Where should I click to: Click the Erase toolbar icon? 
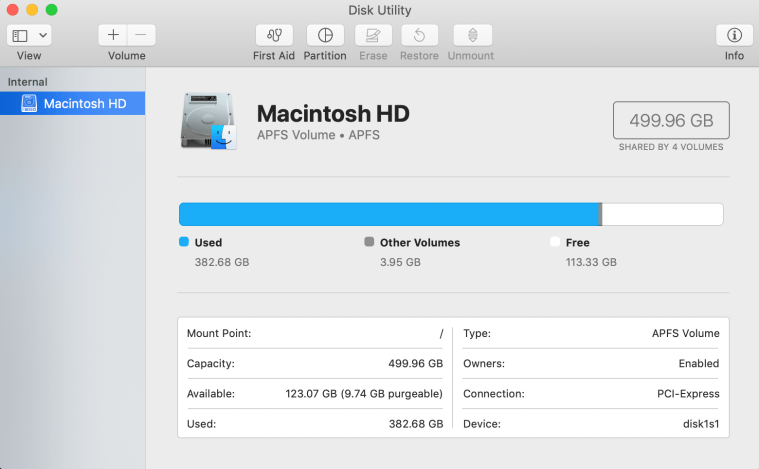coord(373,35)
